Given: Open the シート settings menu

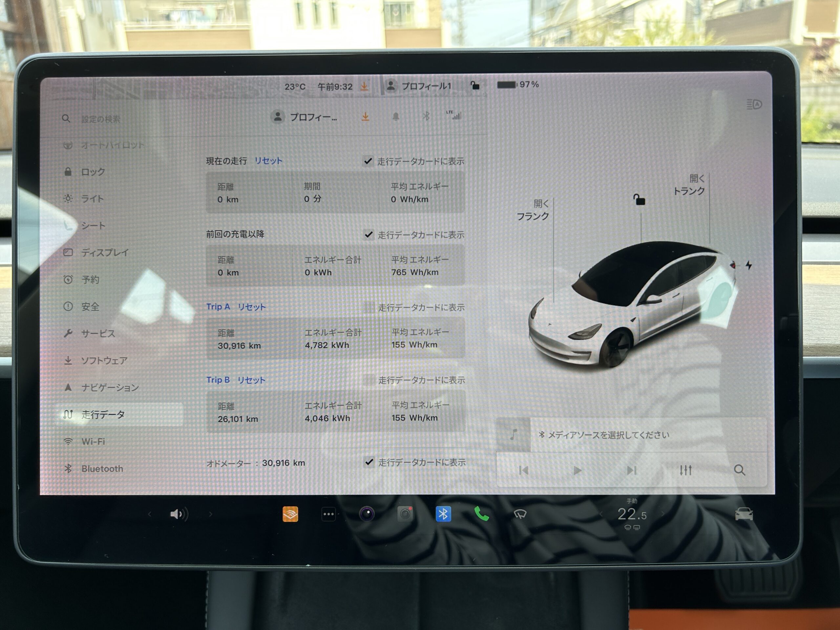Looking at the screenshot, I should pyautogui.click(x=84, y=225).
